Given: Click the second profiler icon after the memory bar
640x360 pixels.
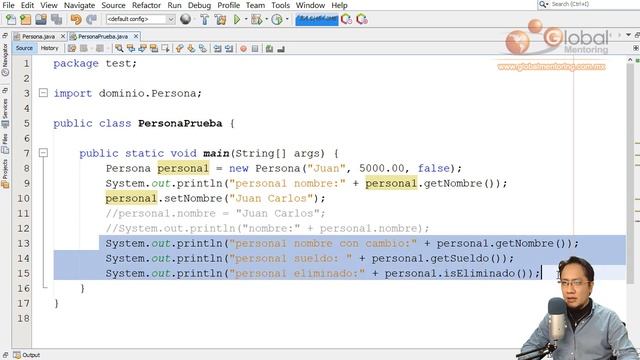Looking at the screenshot, I should click(362, 19).
